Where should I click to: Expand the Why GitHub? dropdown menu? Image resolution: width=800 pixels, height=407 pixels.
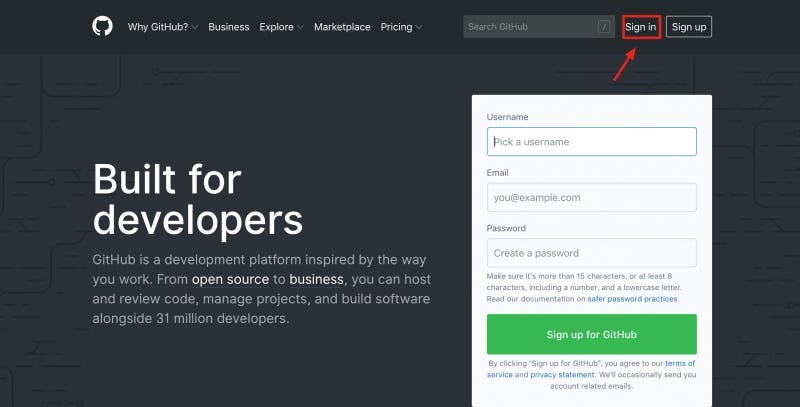click(163, 27)
